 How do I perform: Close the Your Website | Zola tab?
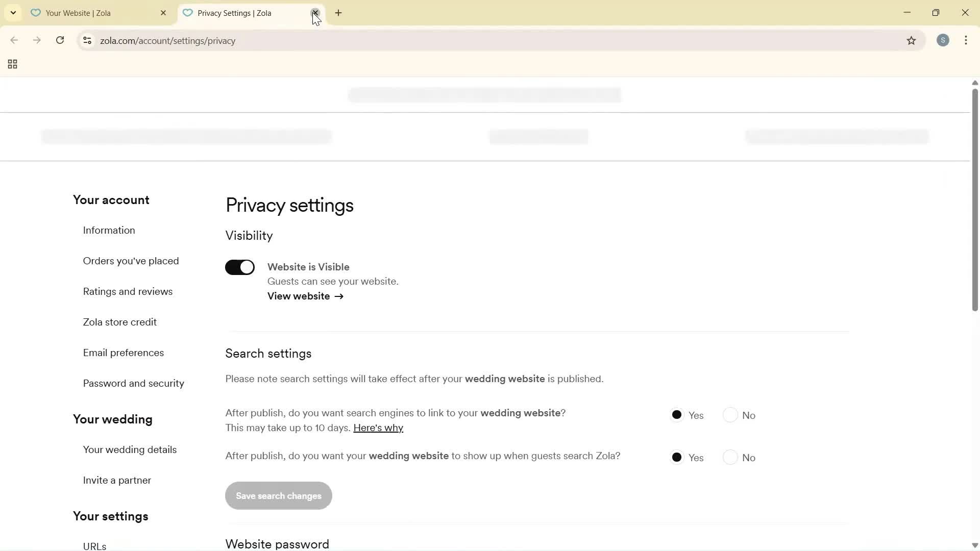(163, 13)
